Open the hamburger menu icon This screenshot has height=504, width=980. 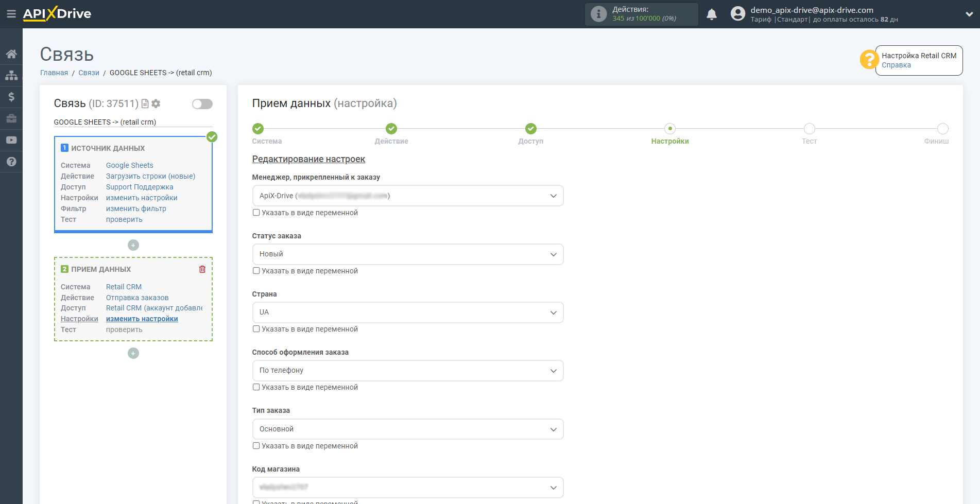click(11, 14)
